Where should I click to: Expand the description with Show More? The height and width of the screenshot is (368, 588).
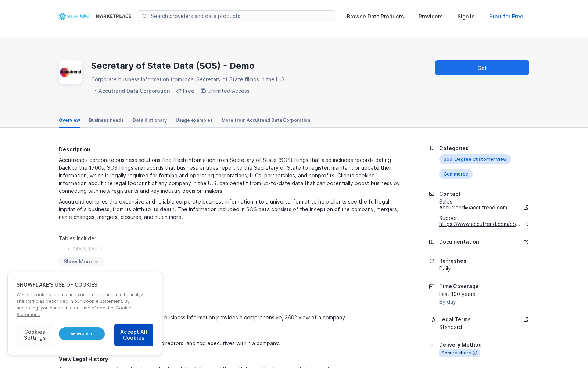click(81, 262)
